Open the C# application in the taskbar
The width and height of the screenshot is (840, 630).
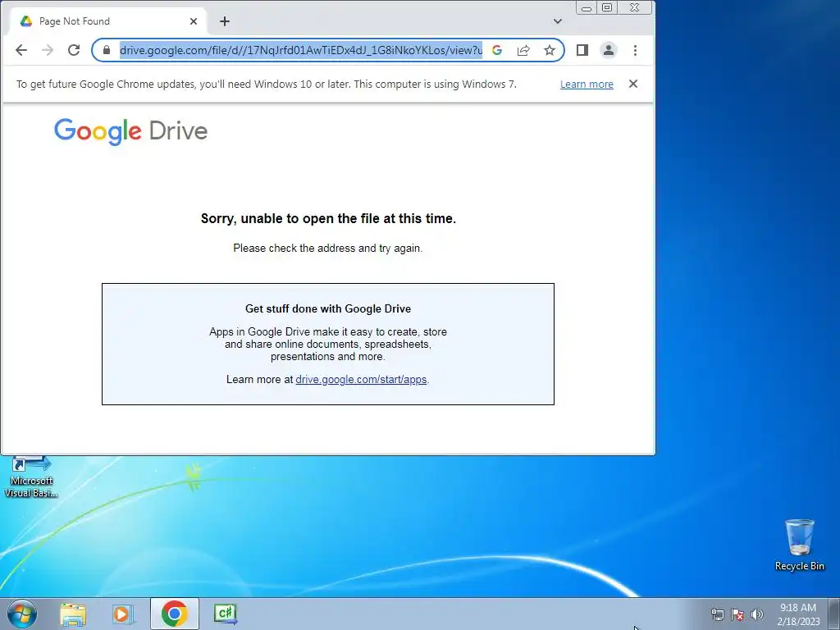pos(226,614)
